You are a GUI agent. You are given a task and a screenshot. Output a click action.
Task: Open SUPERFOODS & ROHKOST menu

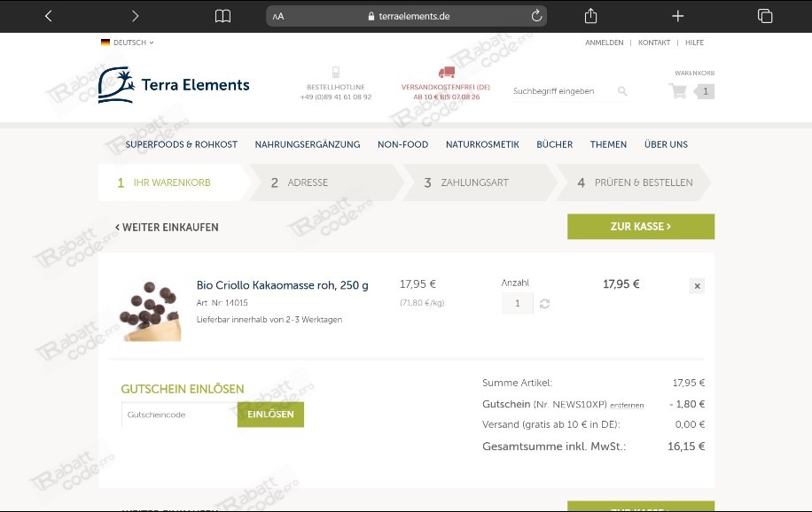point(181,144)
